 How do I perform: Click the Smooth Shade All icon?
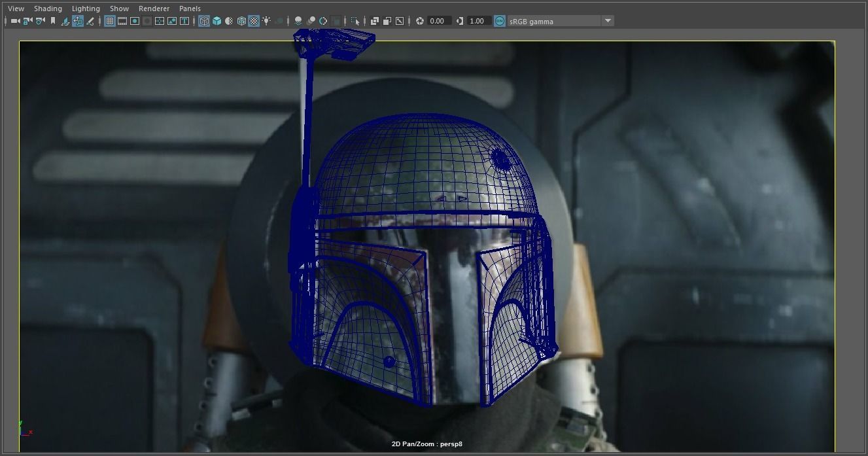(217, 21)
